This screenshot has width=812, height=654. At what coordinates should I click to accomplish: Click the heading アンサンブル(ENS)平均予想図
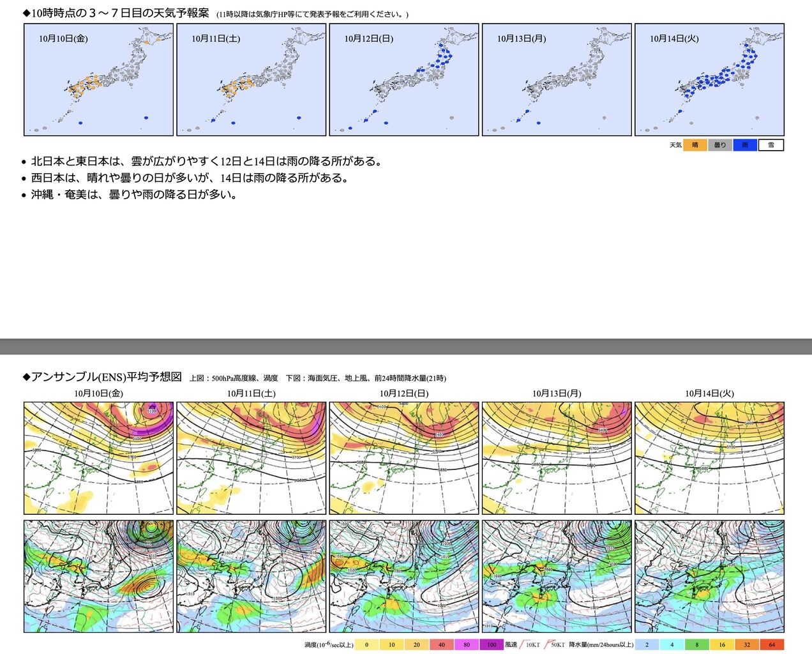(103, 377)
